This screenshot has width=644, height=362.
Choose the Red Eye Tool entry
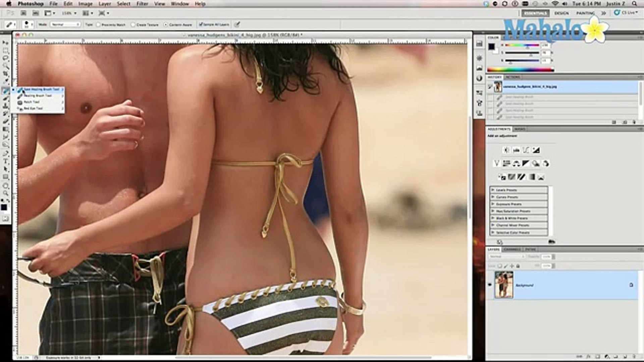[33, 109]
